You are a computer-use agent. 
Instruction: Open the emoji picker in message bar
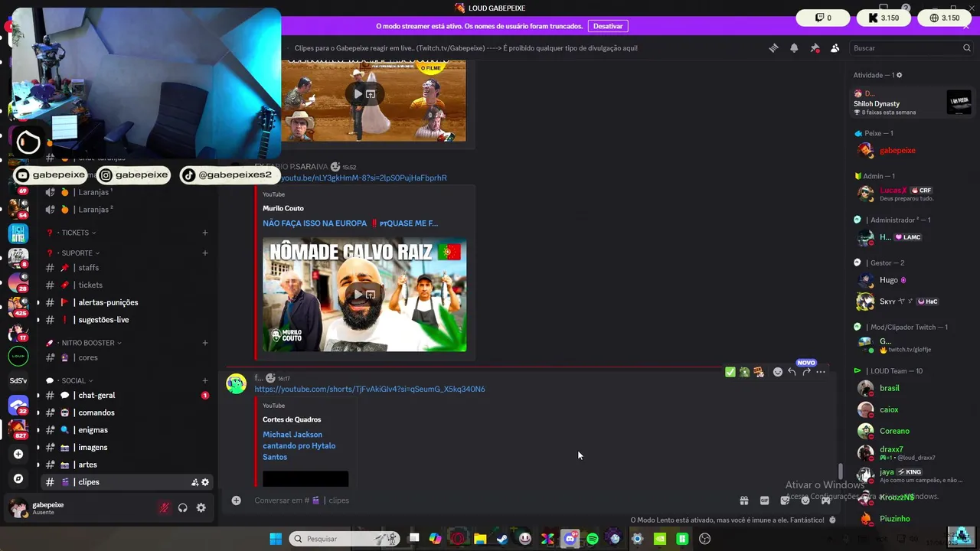805,500
